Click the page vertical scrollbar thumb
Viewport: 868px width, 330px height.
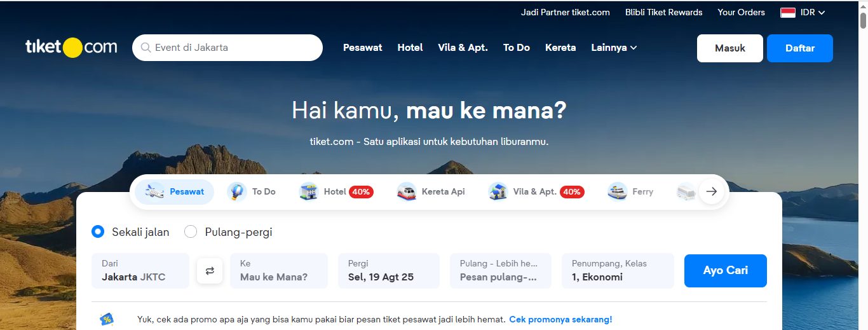pyautogui.click(x=863, y=20)
